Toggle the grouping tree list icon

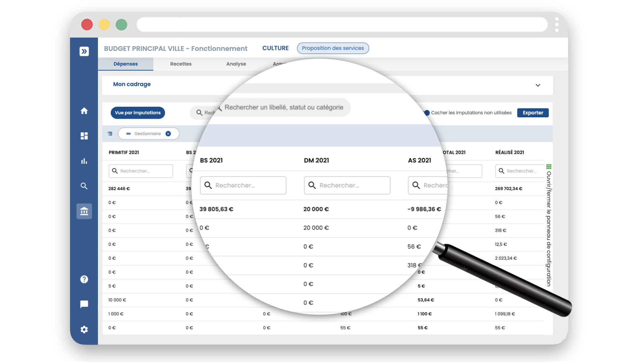110,134
